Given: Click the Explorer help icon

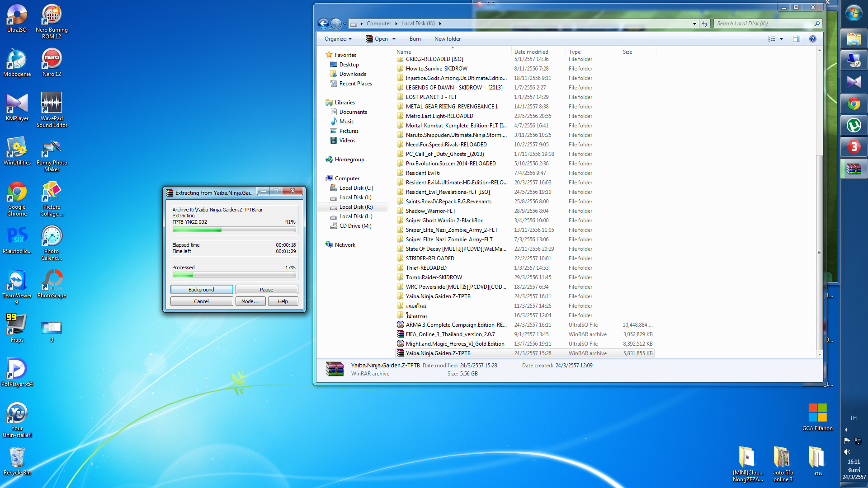Looking at the screenshot, I should pyautogui.click(x=813, y=39).
